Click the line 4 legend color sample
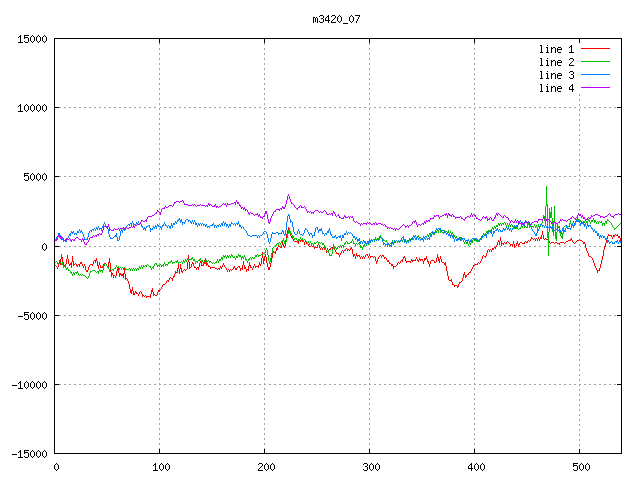 coord(595,88)
